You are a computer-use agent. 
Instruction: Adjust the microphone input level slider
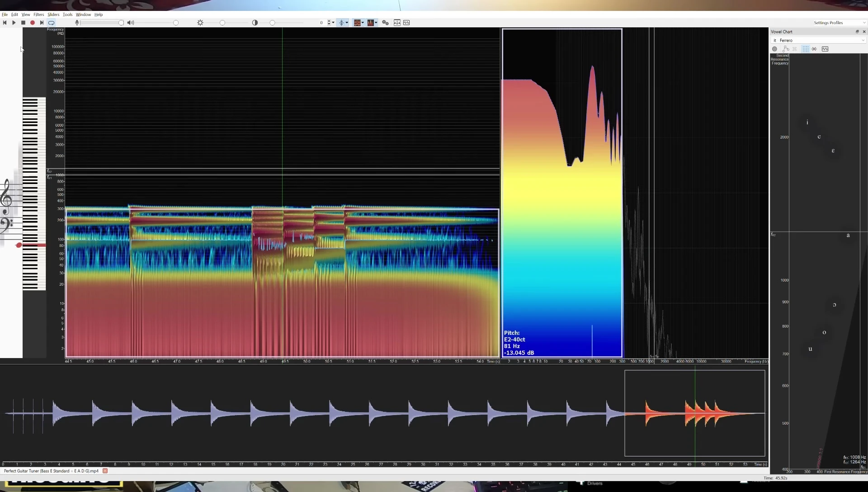coord(102,23)
